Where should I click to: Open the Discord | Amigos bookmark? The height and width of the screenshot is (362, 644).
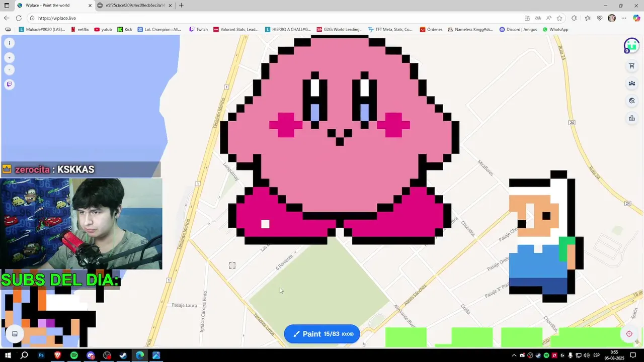(x=518, y=30)
